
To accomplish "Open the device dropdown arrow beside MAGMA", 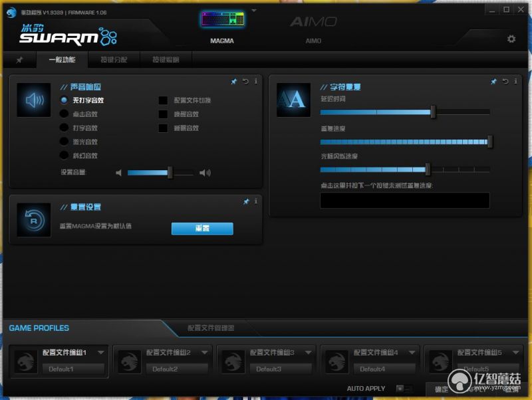I will (x=254, y=11).
